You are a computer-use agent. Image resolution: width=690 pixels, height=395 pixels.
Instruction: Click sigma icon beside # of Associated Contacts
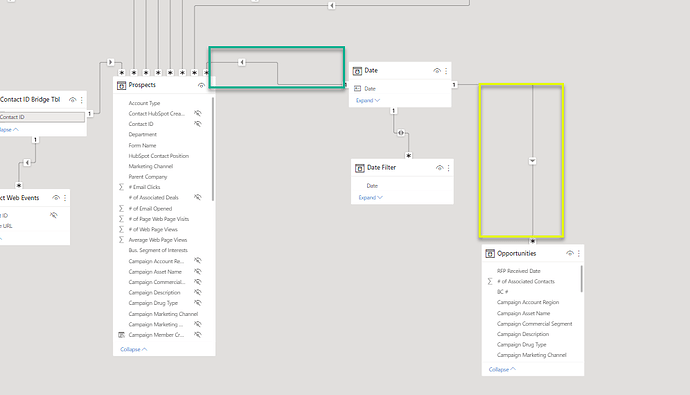pyautogui.click(x=490, y=281)
